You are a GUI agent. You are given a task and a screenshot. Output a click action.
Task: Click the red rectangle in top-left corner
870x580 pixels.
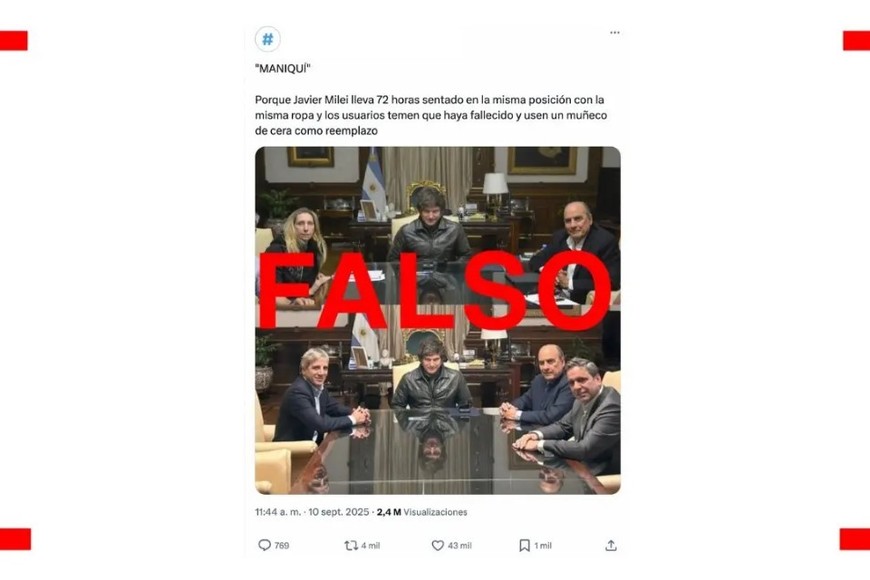(14, 41)
